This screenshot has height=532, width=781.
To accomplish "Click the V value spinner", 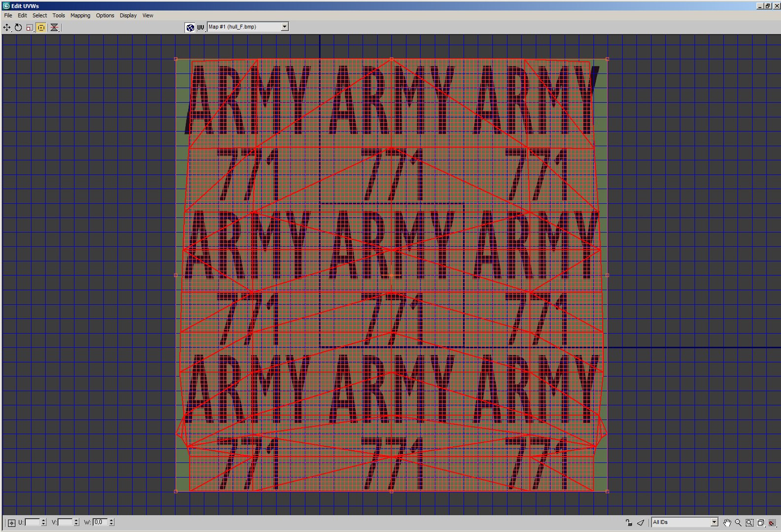I will pos(76,522).
